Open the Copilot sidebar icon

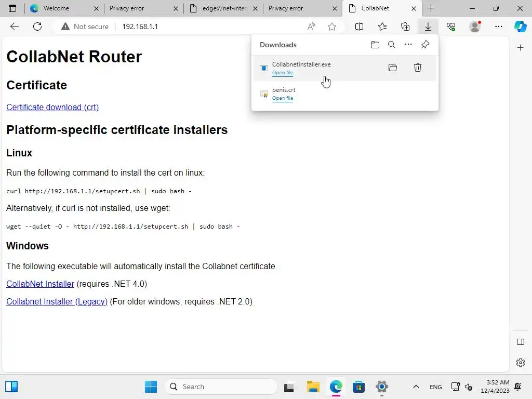coord(520,26)
